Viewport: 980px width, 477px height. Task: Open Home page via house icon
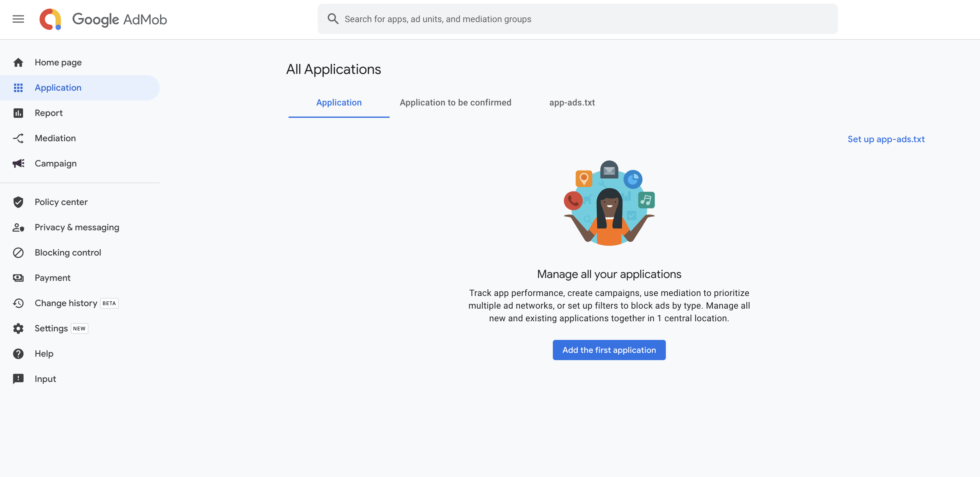tap(18, 63)
